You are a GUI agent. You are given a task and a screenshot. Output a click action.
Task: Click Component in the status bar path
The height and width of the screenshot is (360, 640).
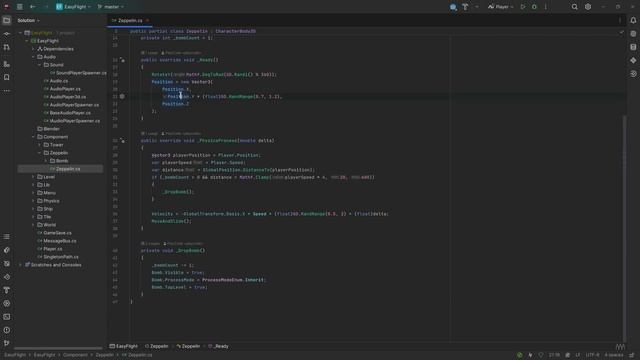[75, 356]
